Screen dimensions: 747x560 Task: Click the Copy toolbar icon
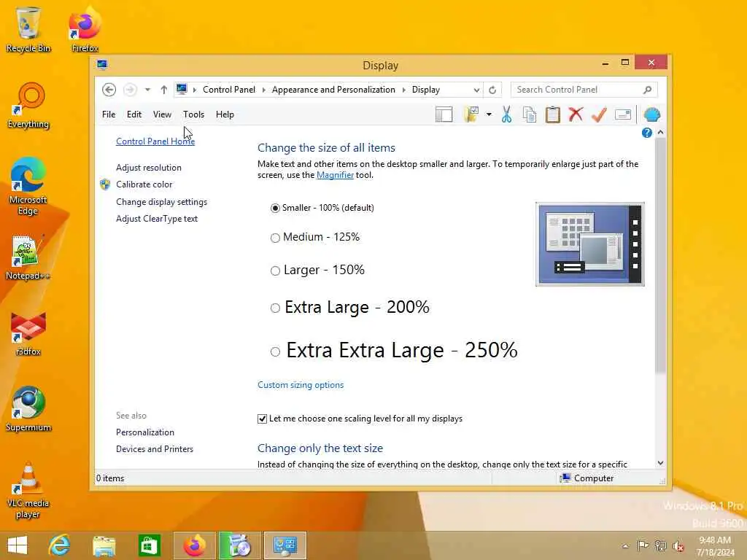530,114
